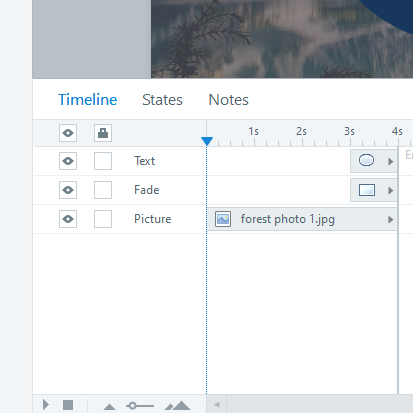Image resolution: width=413 pixels, height=413 pixels.
Task: Switch to the States tab
Action: click(162, 100)
